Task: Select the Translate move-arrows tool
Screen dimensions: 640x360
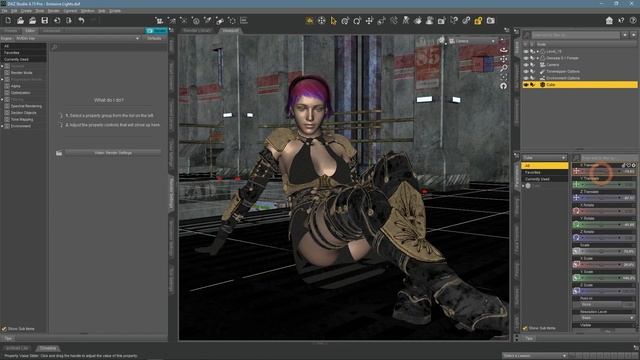Action: click(x=369, y=20)
